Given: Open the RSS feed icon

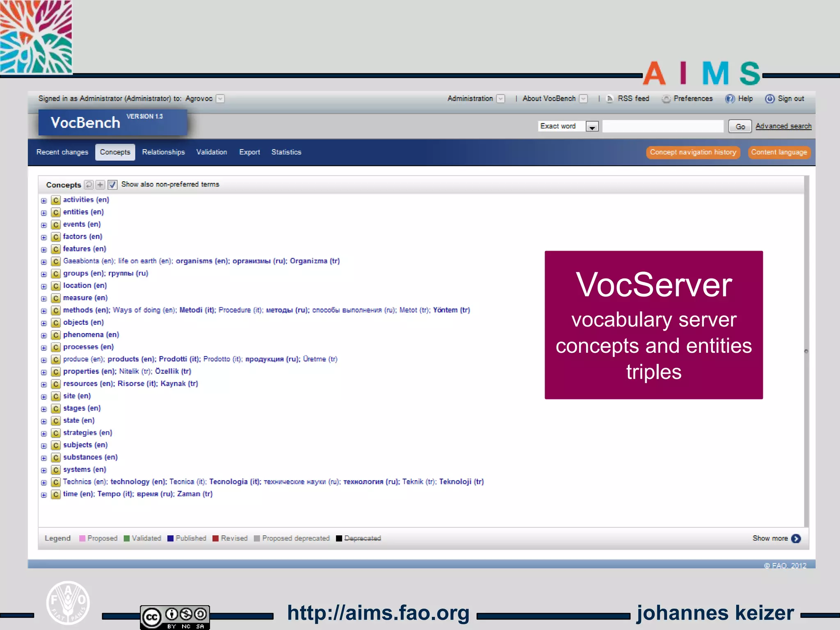Looking at the screenshot, I should (x=610, y=99).
